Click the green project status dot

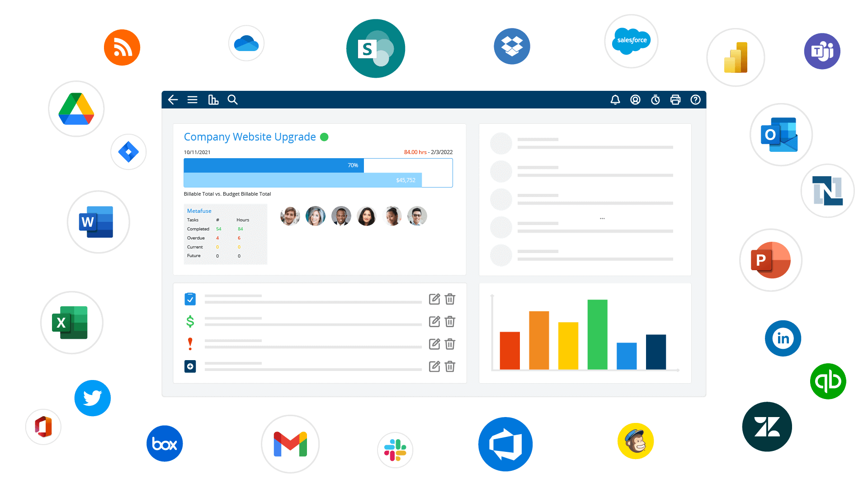coord(324,137)
